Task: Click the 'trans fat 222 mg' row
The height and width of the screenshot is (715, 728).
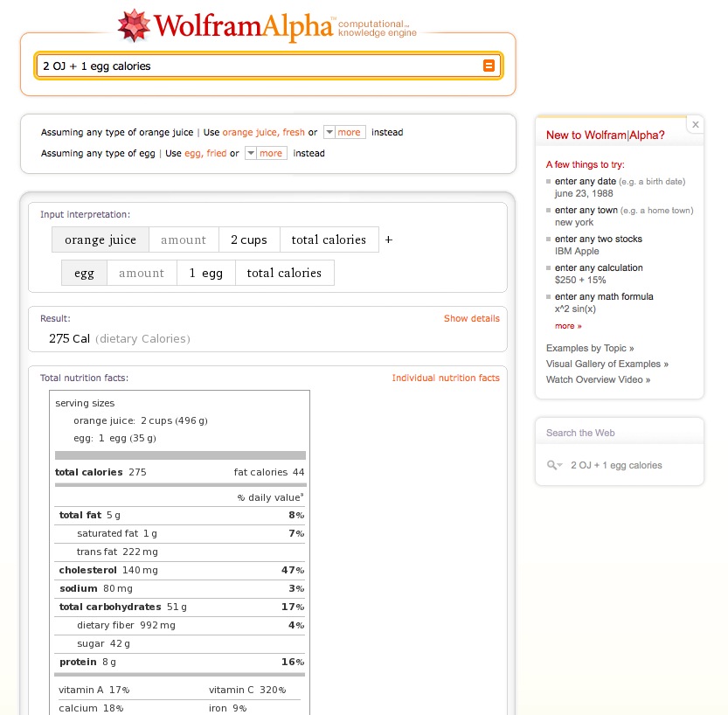Action: [x=180, y=552]
